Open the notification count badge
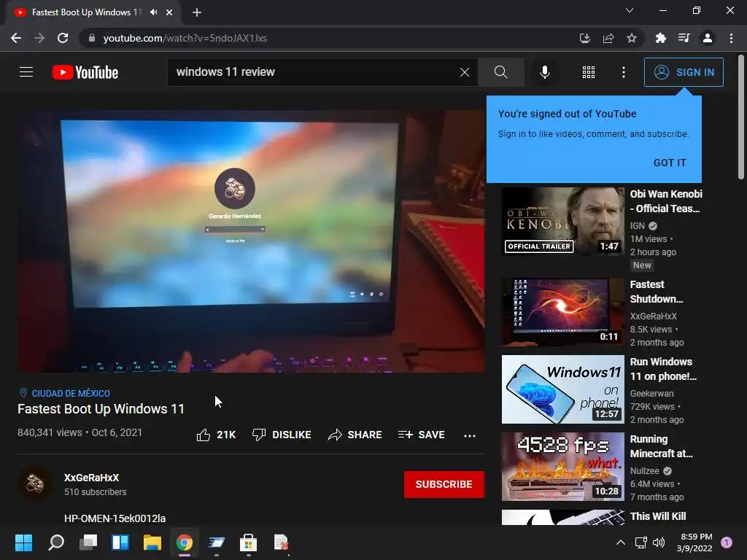 (x=727, y=542)
